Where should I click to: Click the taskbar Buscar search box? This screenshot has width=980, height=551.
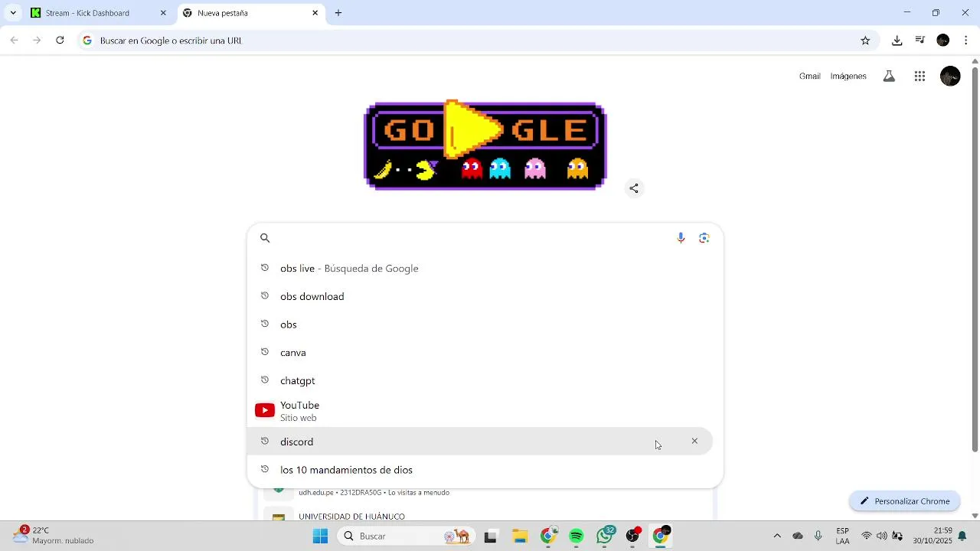click(406, 536)
